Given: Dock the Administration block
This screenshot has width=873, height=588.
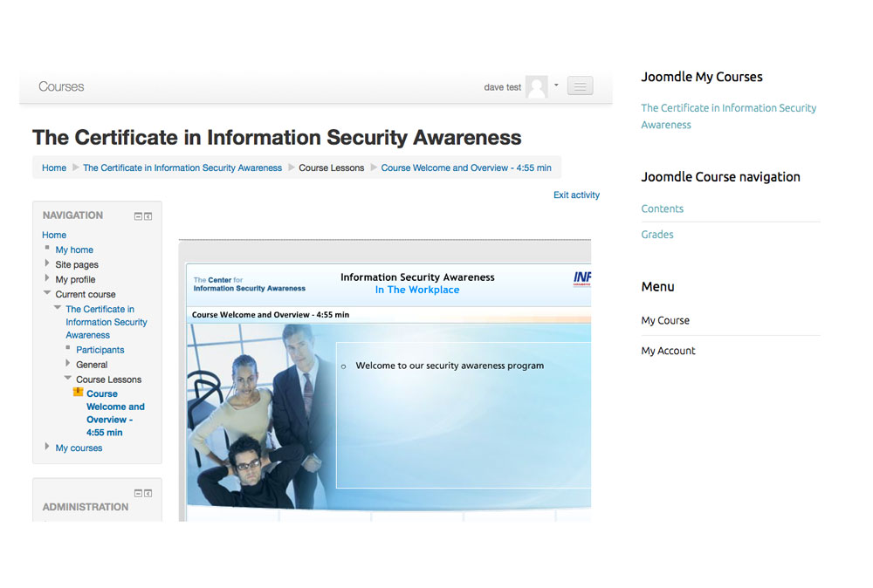Looking at the screenshot, I should coord(148,493).
